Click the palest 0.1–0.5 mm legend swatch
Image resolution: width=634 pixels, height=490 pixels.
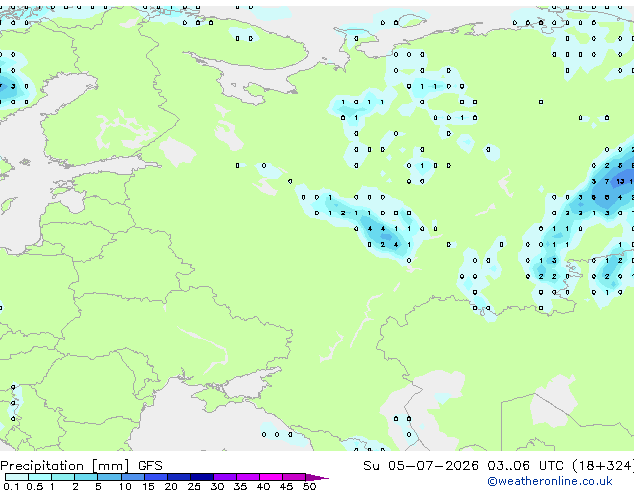(x=17, y=477)
